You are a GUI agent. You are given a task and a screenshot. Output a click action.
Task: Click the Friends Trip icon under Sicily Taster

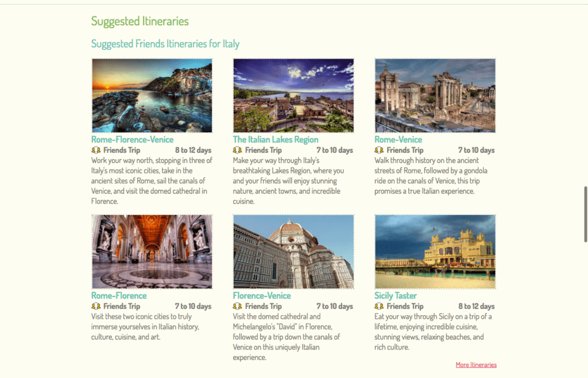(x=379, y=307)
